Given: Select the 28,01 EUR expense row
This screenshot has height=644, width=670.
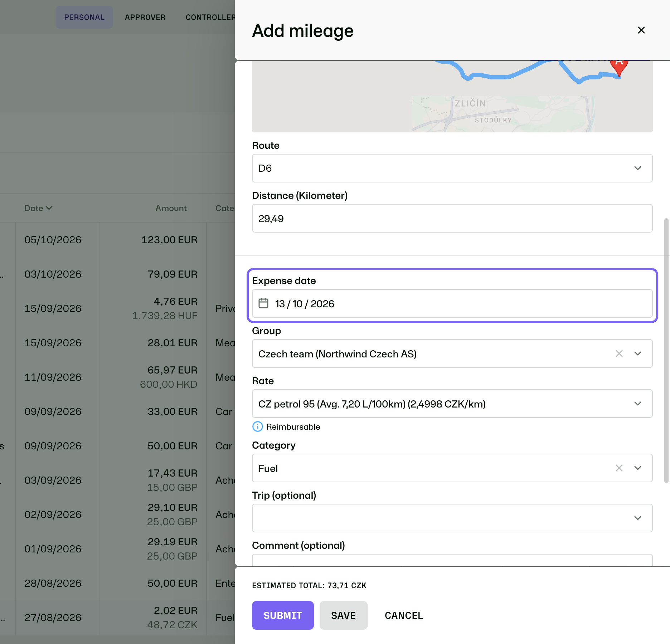Looking at the screenshot, I should [x=117, y=343].
